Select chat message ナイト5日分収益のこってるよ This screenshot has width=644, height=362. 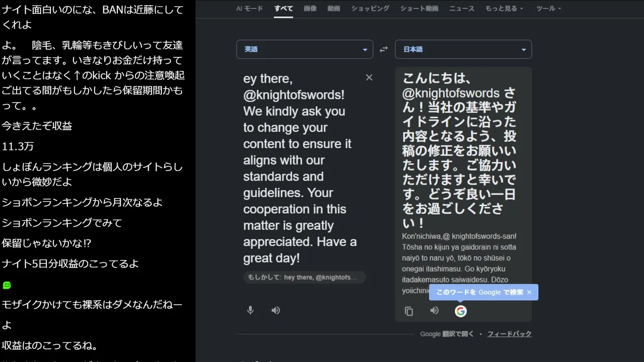click(70, 263)
